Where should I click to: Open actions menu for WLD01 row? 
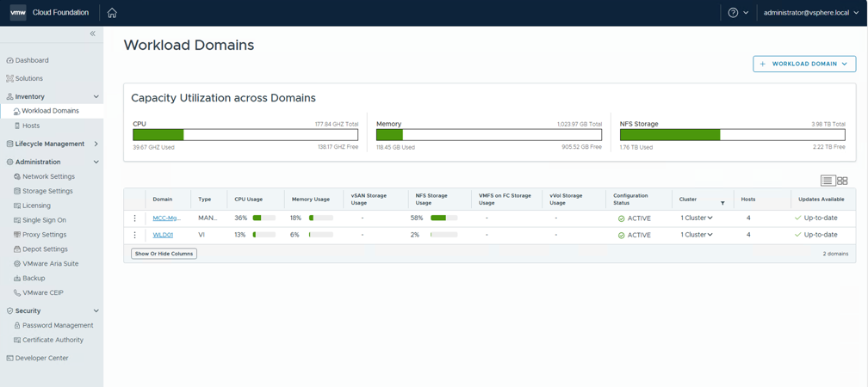point(134,235)
